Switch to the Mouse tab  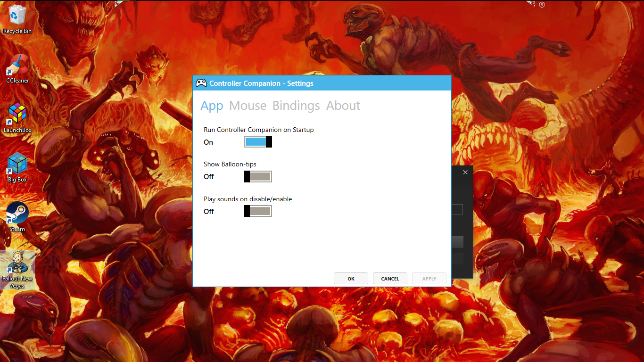[248, 106]
